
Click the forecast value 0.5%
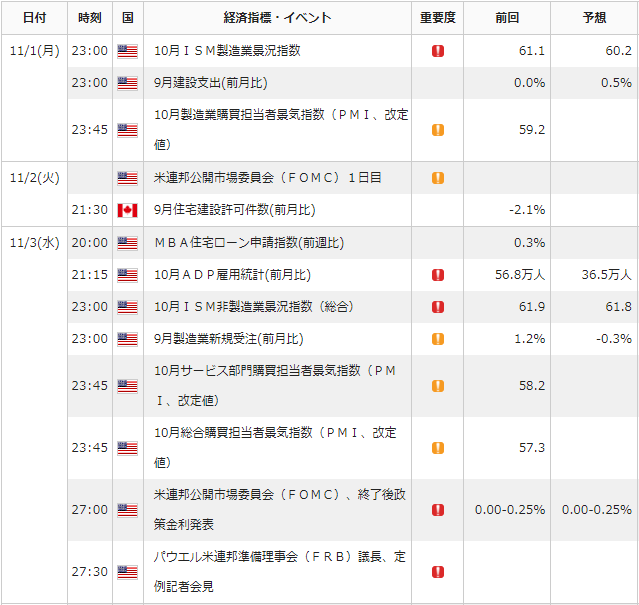[617, 83]
